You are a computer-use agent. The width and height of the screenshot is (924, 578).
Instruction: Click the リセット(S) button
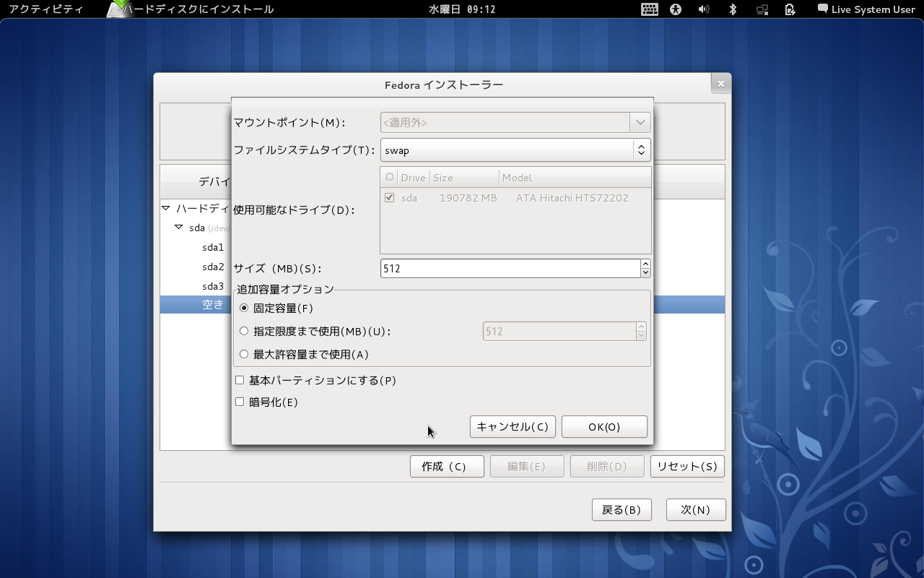(x=687, y=466)
